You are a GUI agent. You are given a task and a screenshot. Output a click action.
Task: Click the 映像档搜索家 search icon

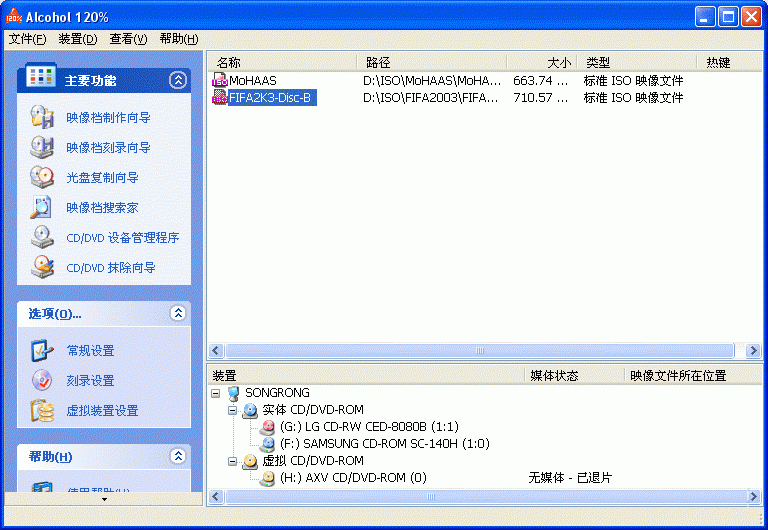(42, 207)
